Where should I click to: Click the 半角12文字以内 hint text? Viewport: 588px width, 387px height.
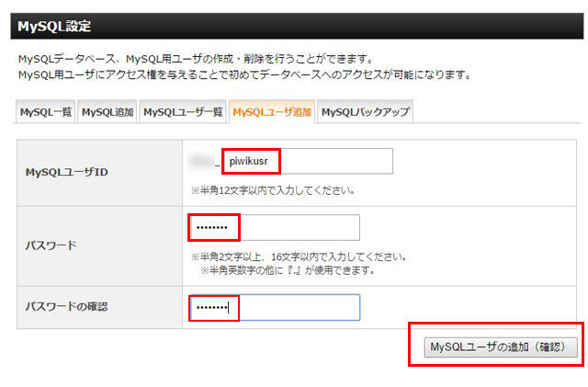[272, 190]
